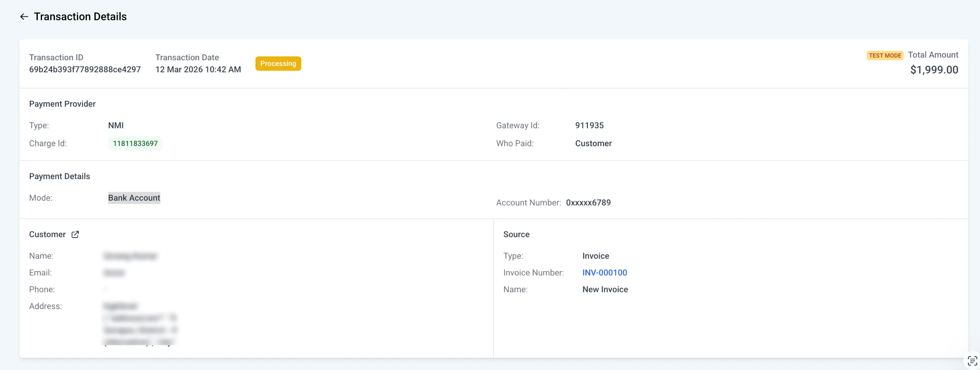
Task: Select the Account Number 0xxxxx6789
Action: [x=588, y=202]
